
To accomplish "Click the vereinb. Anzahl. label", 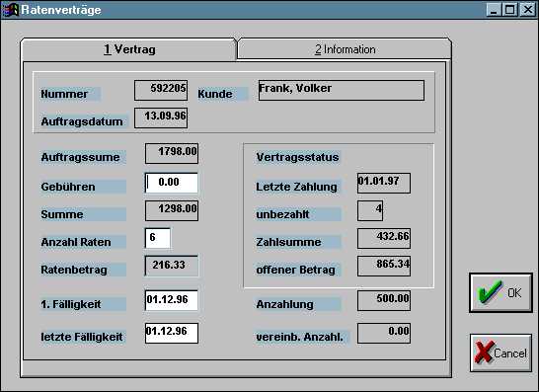I will [x=299, y=337].
